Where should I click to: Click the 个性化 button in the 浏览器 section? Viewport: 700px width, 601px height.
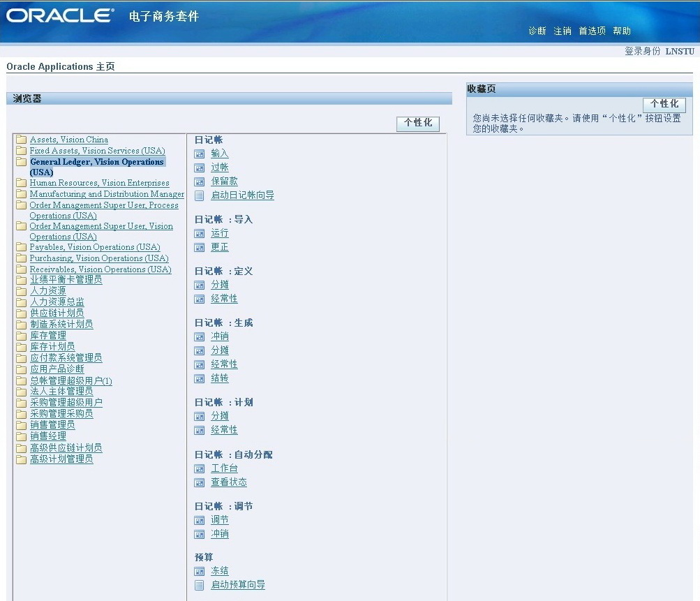pyautogui.click(x=418, y=124)
